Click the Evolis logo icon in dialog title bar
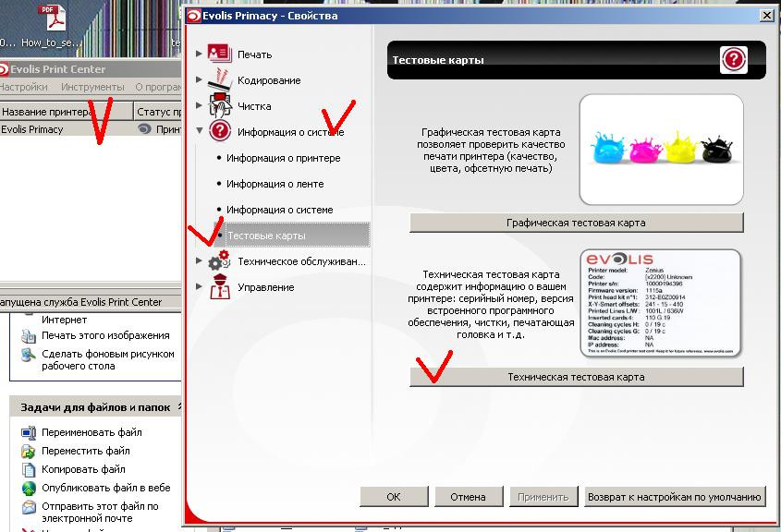 (x=194, y=16)
